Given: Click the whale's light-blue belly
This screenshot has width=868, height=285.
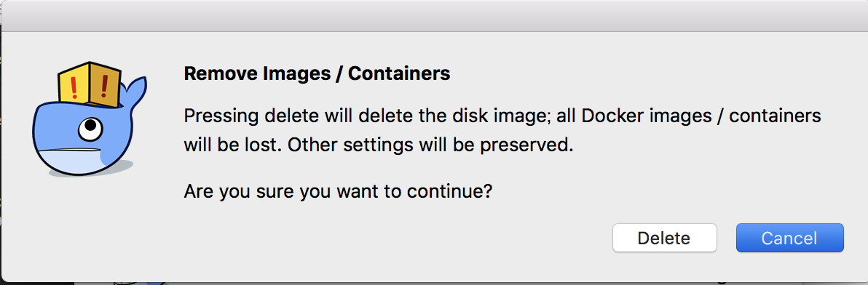Looking at the screenshot, I should 71,163.
